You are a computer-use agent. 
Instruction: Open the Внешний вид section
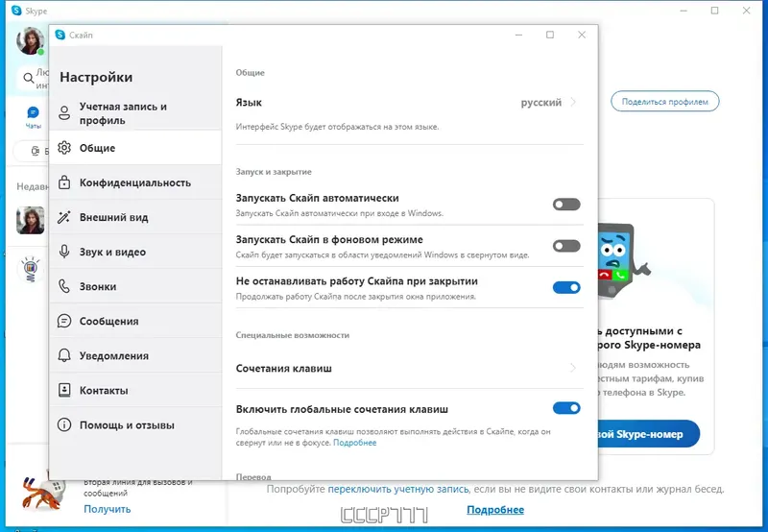click(x=135, y=217)
